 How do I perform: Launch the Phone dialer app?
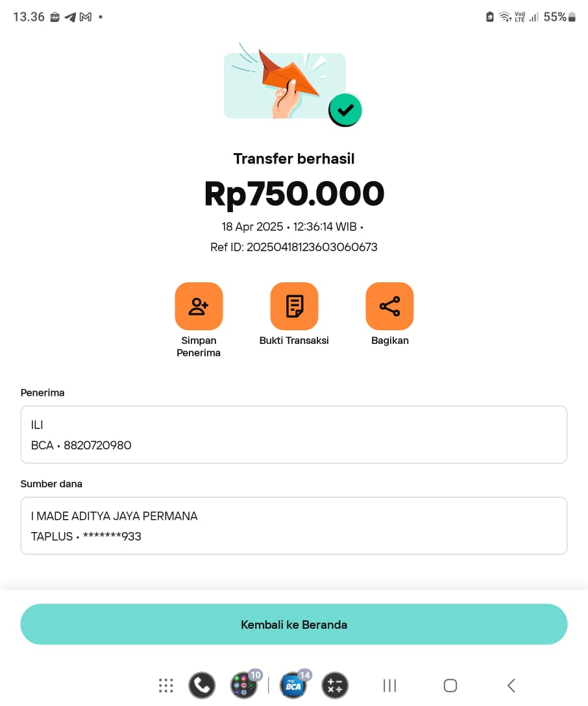[x=202, y=685]
